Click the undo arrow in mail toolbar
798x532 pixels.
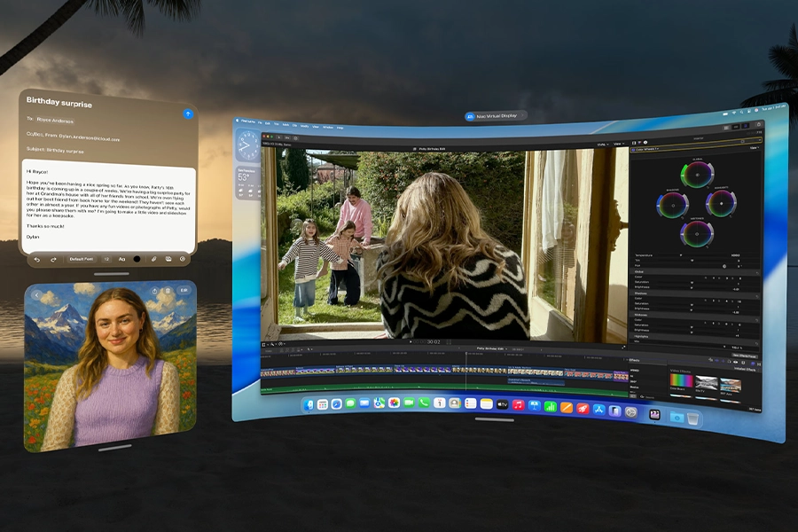[37, 259]
